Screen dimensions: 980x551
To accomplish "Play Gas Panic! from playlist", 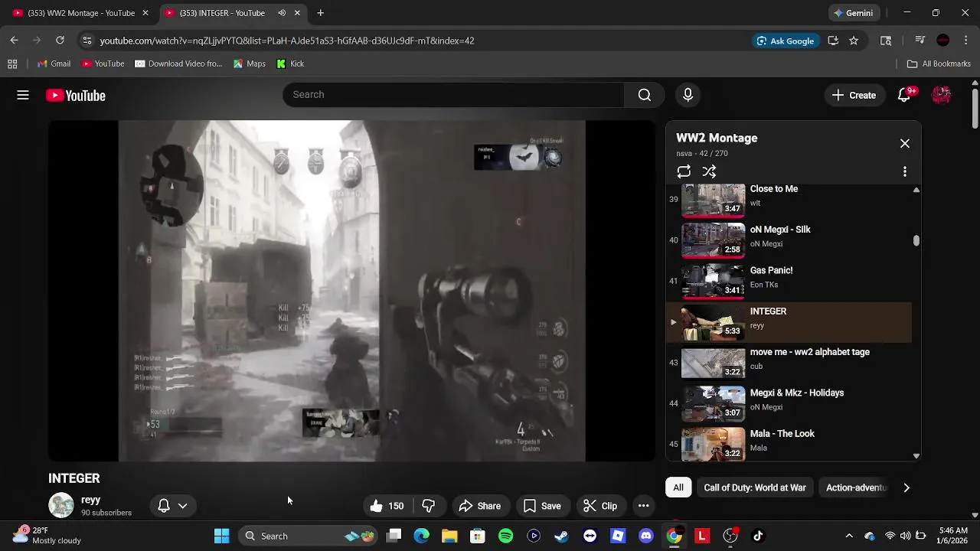I will pyautogui.click(x=789, y=280).
